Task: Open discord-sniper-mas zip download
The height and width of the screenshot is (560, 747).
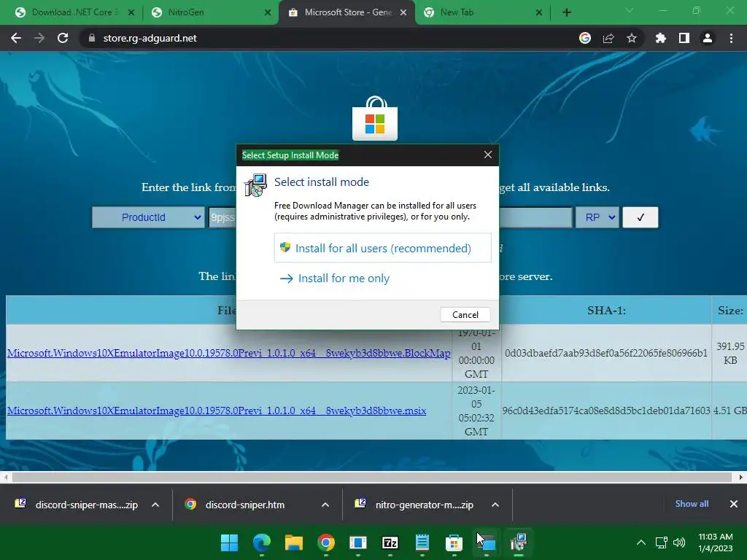Action: [x=77, y=505]
